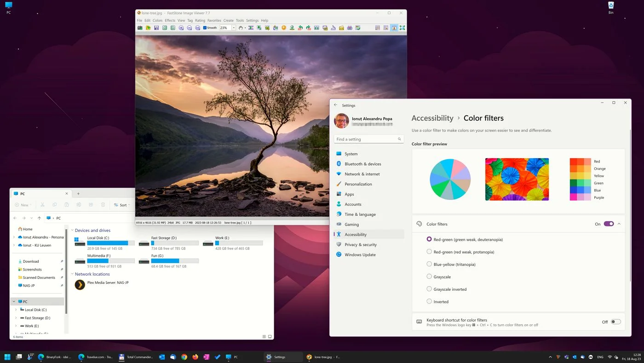Click the camera acquire icon in FastStone toolbar
Image resolution: width=644 pixels, height=363 pixels.
tap(140, 28)
